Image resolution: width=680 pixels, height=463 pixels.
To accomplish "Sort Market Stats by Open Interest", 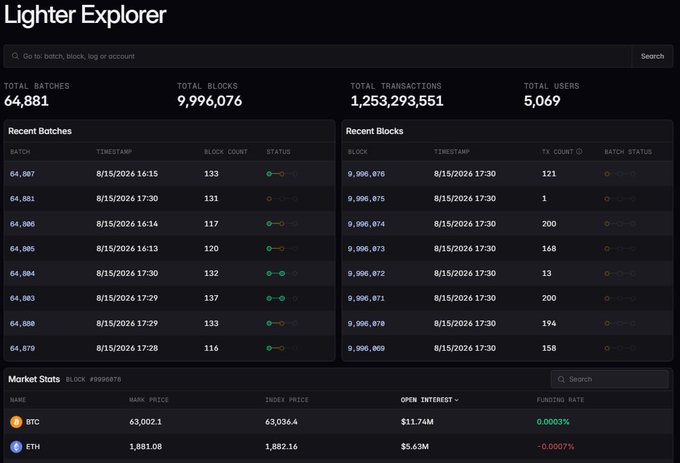I will coord(429,400).
